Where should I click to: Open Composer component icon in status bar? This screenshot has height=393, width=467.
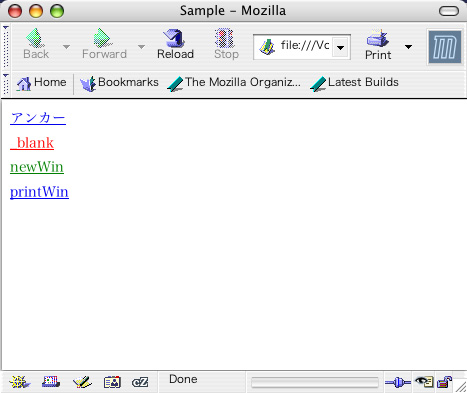(82, 382)
